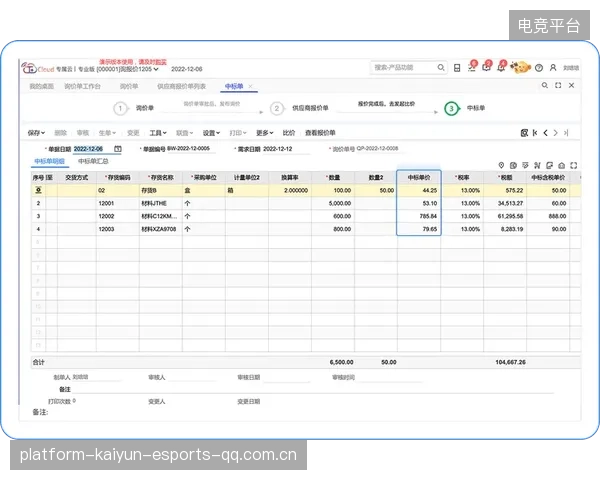Click the second grid tool icon after the pin

point(513,165)
